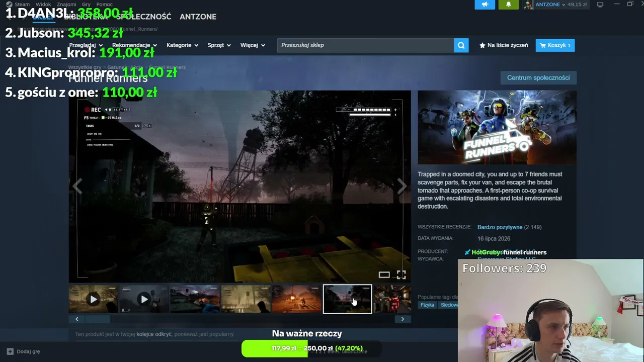This screenshot has width=644, height=362.
Task: Click the Centrum społeczności button
Action: click(538, 78)
